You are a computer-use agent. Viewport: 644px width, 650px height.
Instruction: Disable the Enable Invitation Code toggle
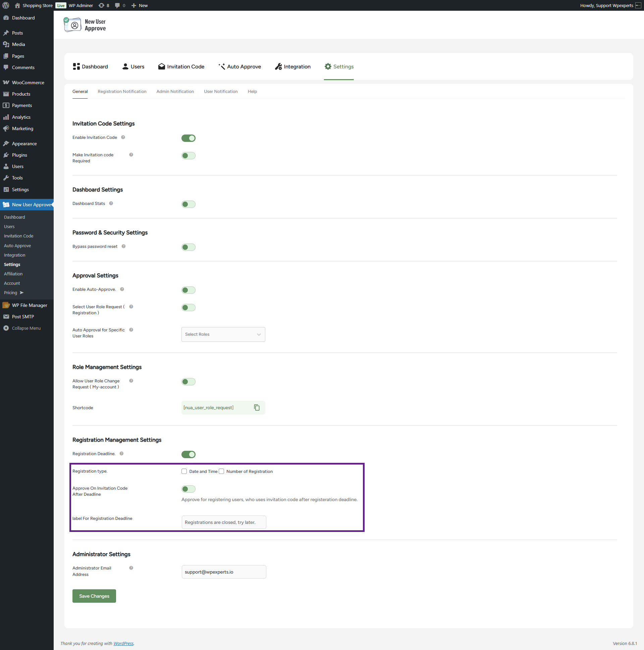(x=189, y=138)
